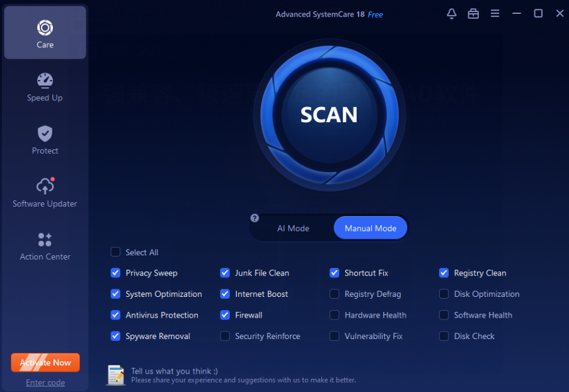Viewport: 569px width, 392px height.
Task: Click the mode help question mark icon
Action: click(255, 218)
